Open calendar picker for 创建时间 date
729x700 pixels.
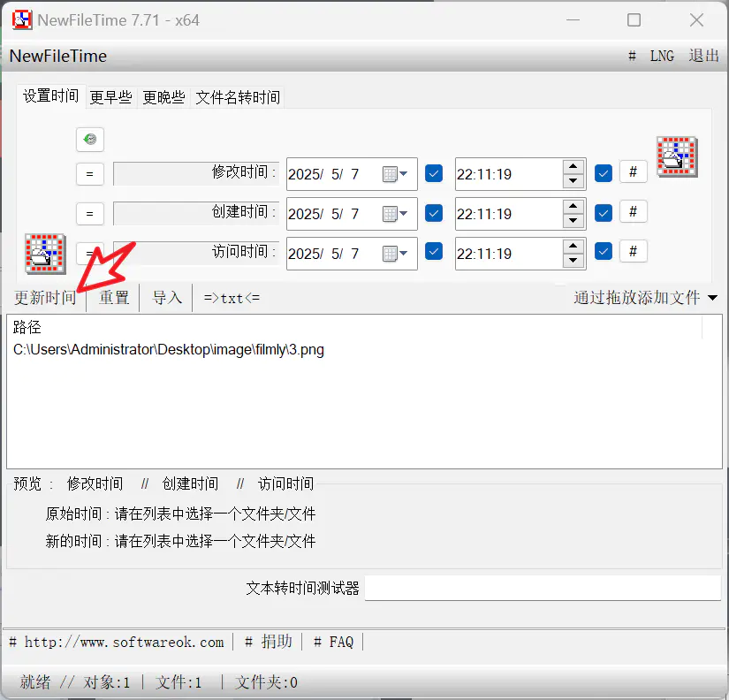pyautogui.click(x=395, y=214)
